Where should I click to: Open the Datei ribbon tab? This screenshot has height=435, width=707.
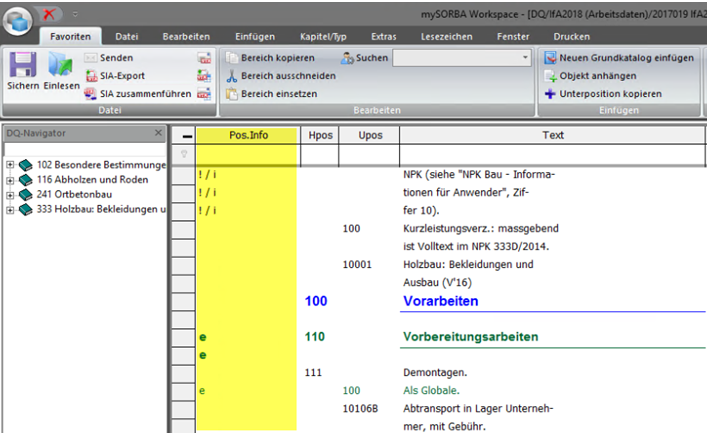click(x=127, y=37)
